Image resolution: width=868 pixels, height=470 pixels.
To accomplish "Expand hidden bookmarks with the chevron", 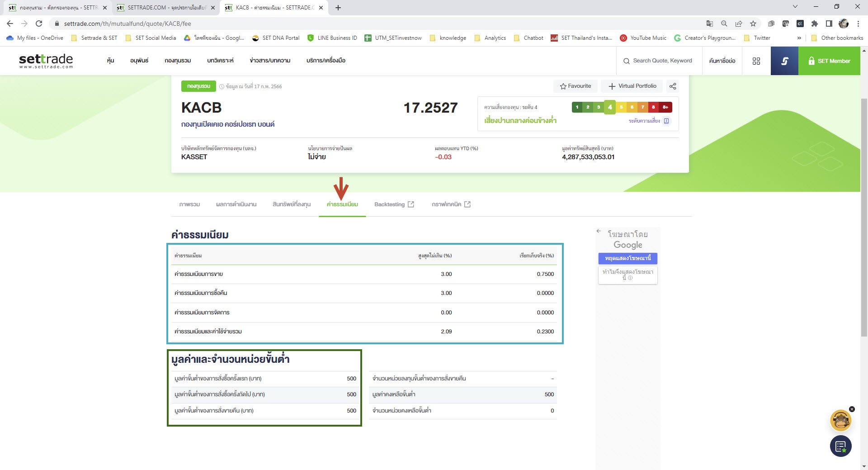I will (x=799, y=38).
